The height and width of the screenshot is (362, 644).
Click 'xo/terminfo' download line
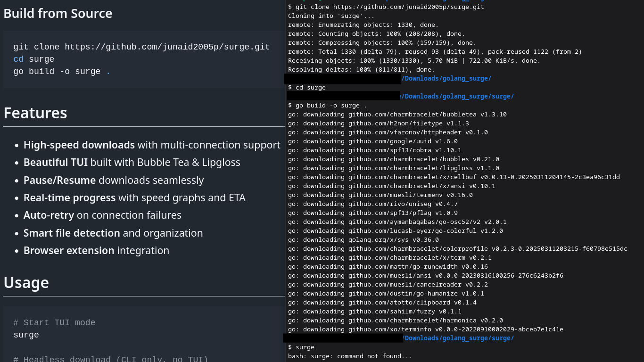coord(426,329)
